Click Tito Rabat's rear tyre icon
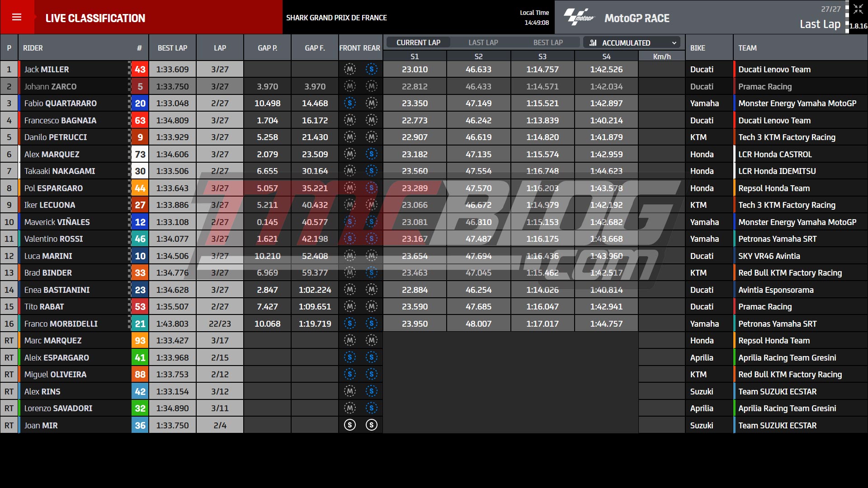The image size is (868, 488). (372, 306)
